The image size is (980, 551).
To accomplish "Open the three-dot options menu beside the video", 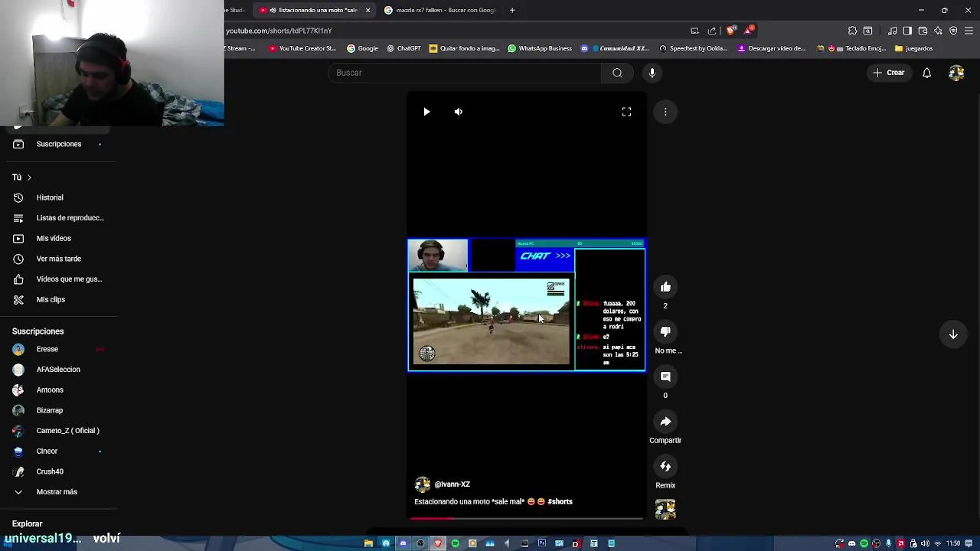I will point(665,112).
